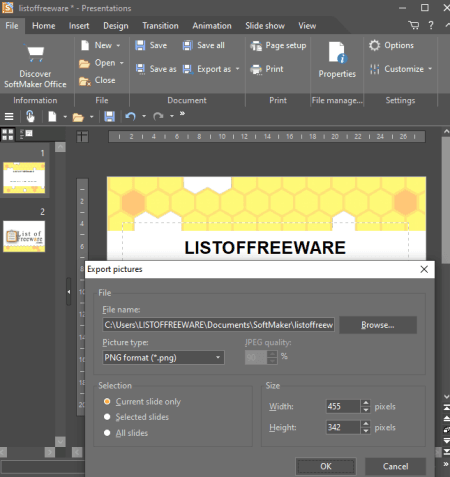Image resolution: width=450 pixels, height=477 pixels.
Task: Select Current slide only radio button
Action: point(107,402)
